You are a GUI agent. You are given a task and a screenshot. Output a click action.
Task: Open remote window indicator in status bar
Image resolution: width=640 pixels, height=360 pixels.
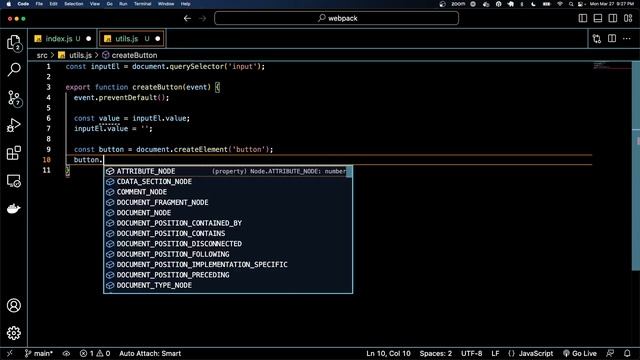tap(10, 353)
